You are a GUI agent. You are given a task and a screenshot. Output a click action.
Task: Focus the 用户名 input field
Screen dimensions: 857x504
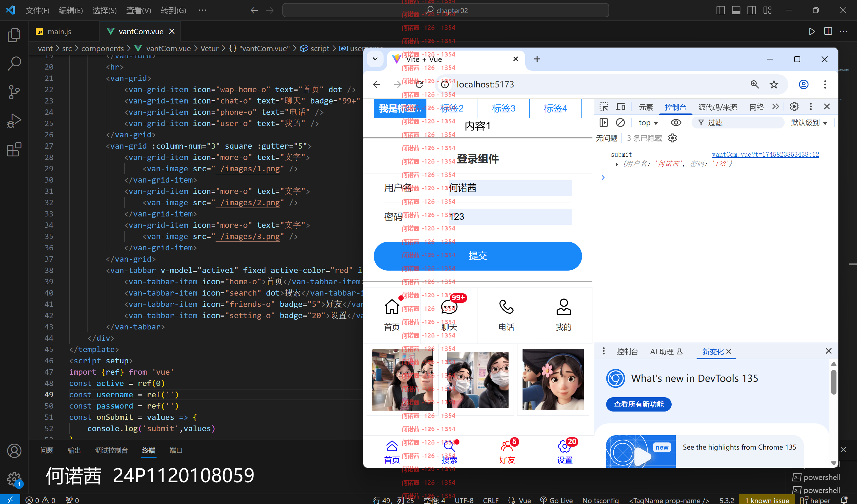coord(509,188)
